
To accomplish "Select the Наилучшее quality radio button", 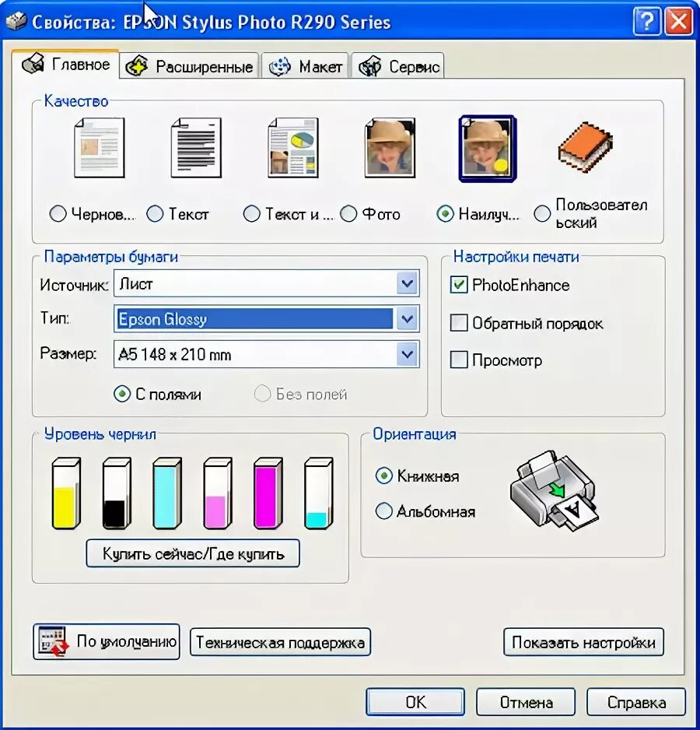I will [x=446, y=214].
